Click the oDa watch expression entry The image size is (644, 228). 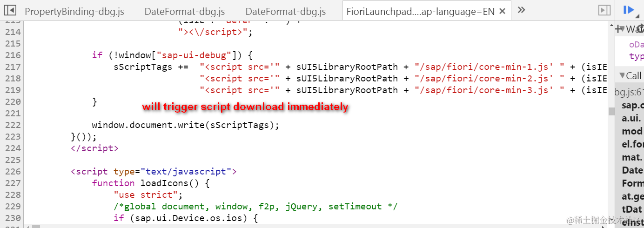[x=637, y=45]
